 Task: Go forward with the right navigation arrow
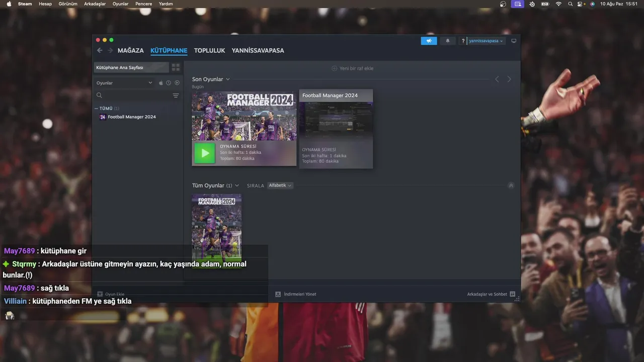(x=110, y=50)
